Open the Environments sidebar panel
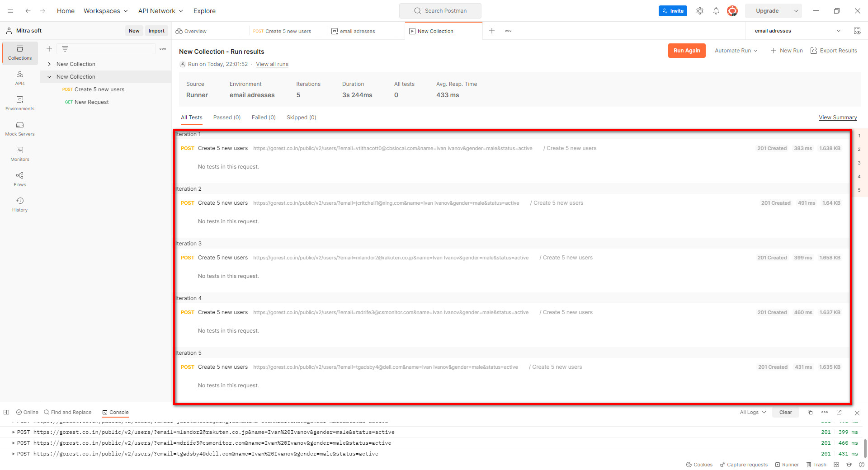This screenshot has height=470, width=868. [x=20, y=103]
